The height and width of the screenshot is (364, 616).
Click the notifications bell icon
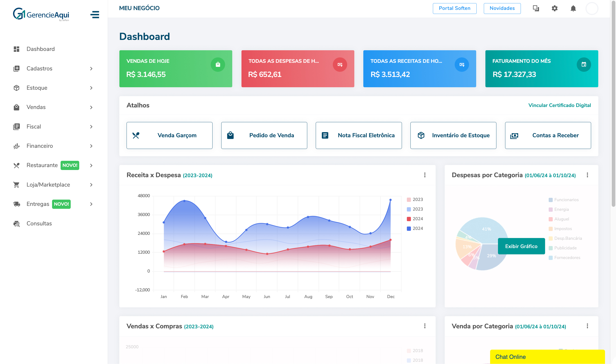click(573, 8)
